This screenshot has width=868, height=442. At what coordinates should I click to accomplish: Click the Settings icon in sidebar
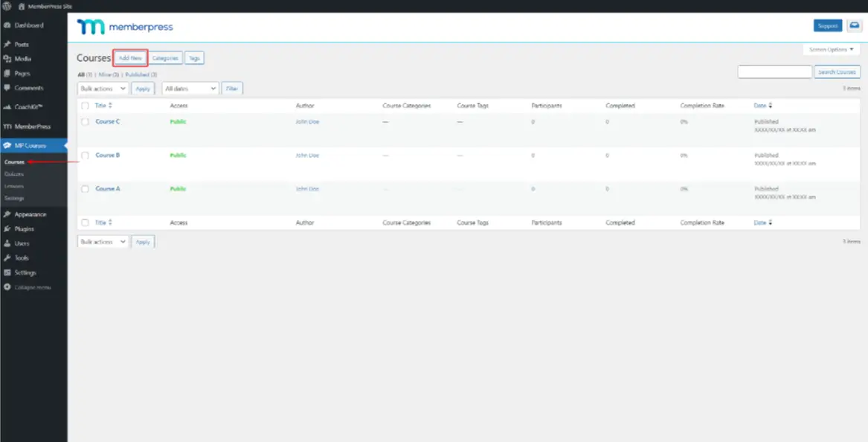pos(7,272)
